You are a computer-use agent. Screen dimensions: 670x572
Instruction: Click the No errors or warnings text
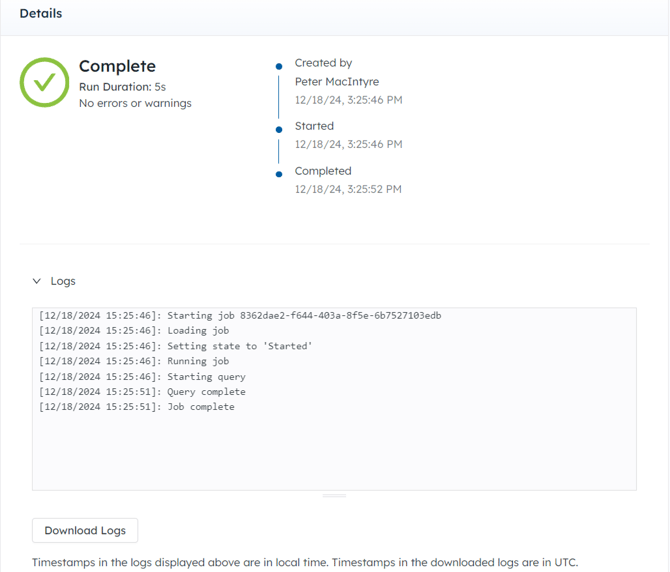click(135, 103)
